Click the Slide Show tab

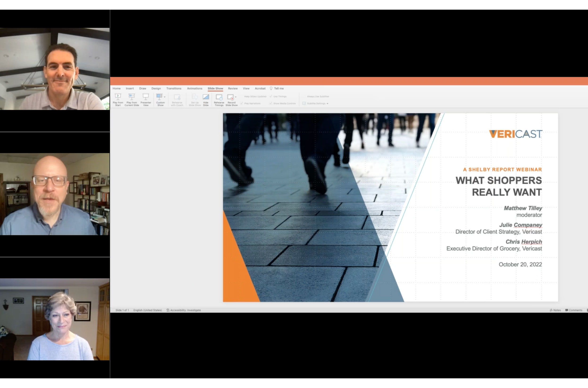tap(215, 88)
